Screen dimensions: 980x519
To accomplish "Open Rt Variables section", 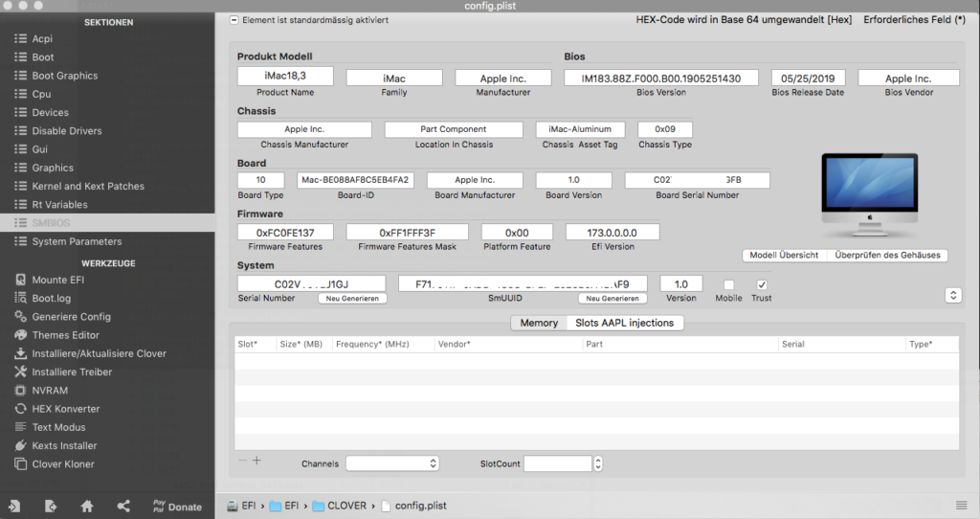I will point(107,205).
